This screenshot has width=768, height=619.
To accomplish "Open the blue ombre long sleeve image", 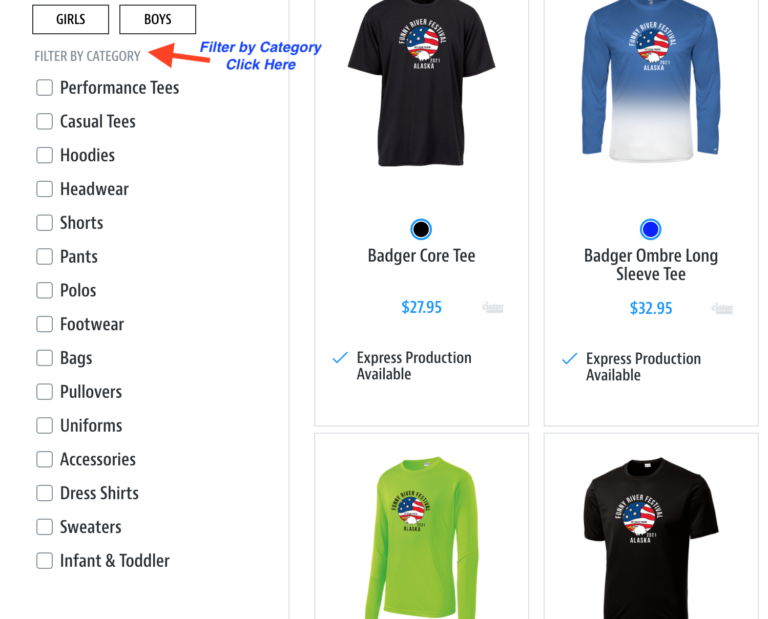I will coord(651,81).
